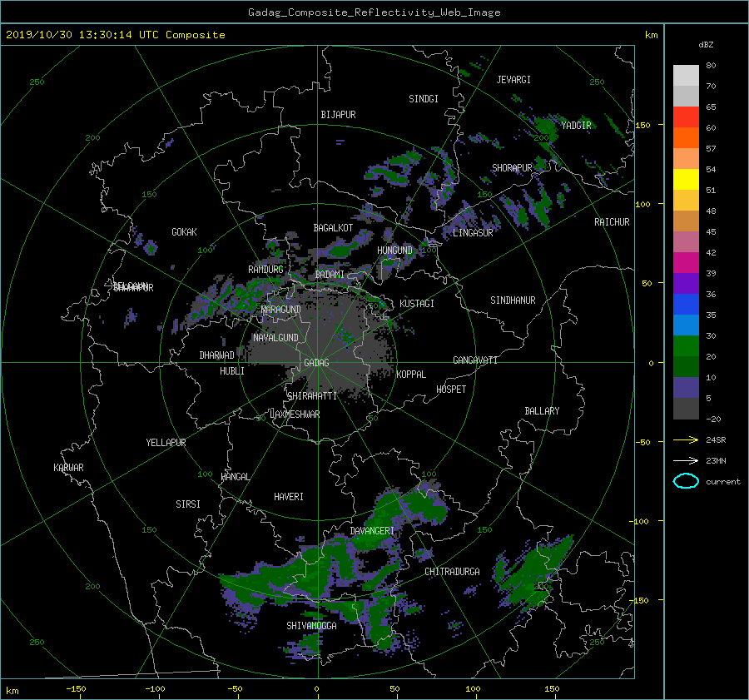The image size is (749, 700).
Task: Pick the dark gray -20 to 5 dBZ swatch
Action: pos(686,409)
